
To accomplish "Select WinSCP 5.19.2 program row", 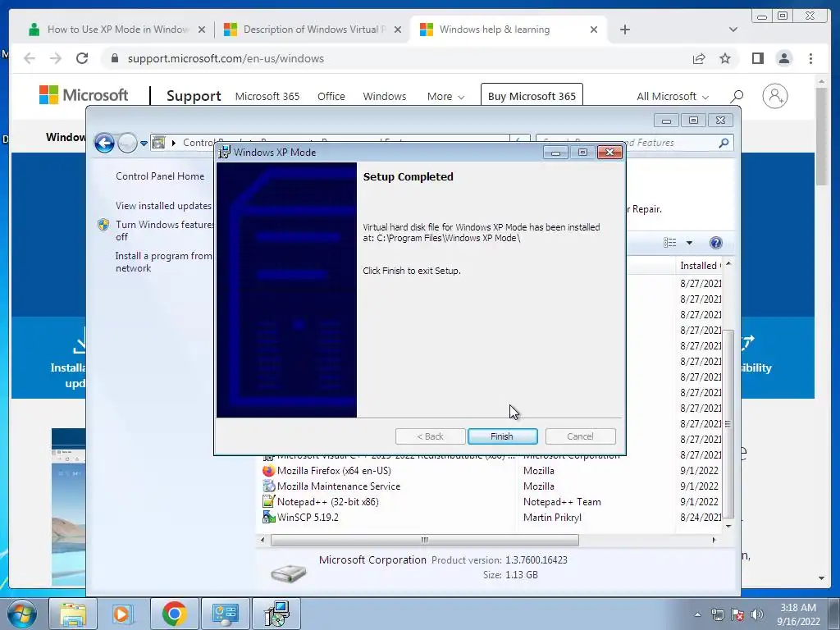I will coord(491,517).
